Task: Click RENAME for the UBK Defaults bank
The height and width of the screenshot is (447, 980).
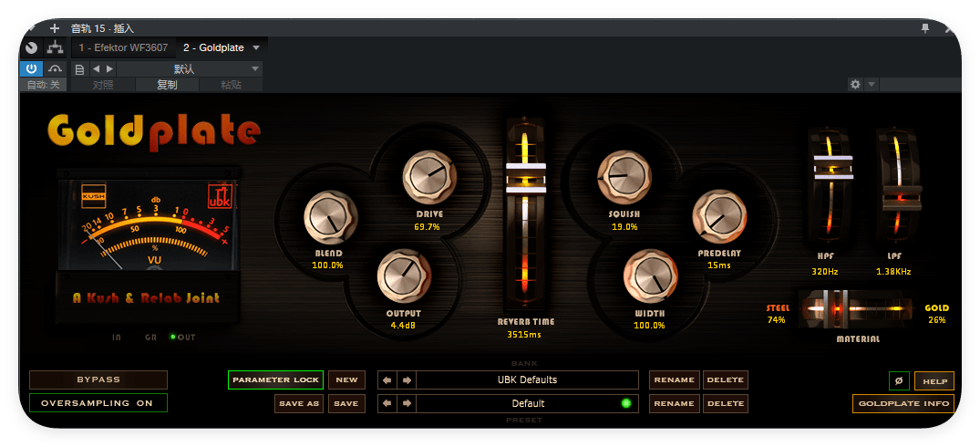Action: pyautogui.click(x=674, y=379)
